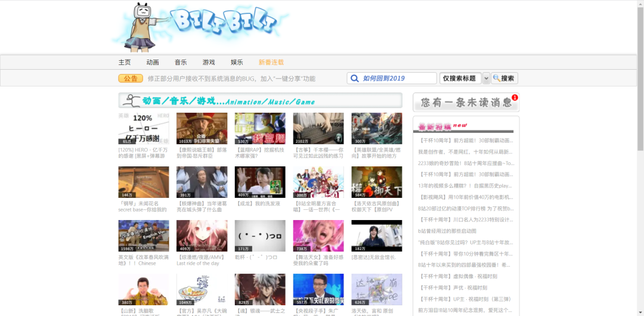Screen dimensions: 644x316
Task: Open the 思密达 无敌金馆长 thumbnail
Action: [x=377, y=236]
